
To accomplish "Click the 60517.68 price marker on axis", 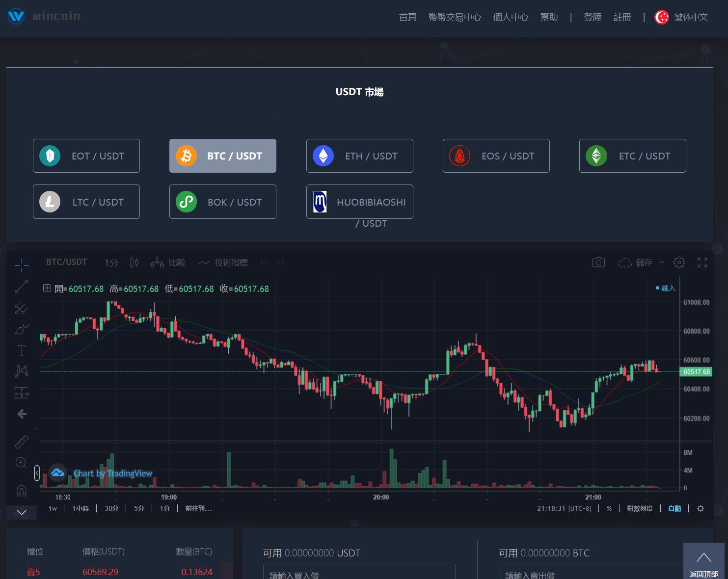I will pyautogui.click(x=697, y=372).
